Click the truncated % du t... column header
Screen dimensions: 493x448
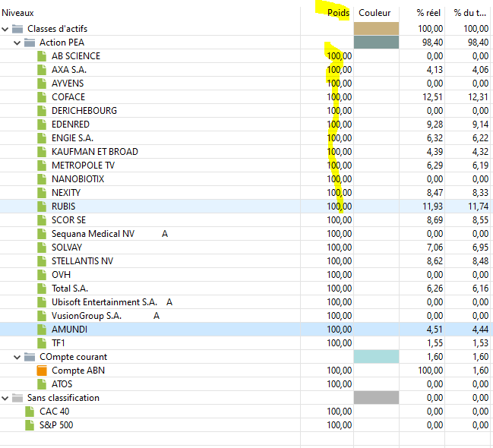(x=469, y=13)
